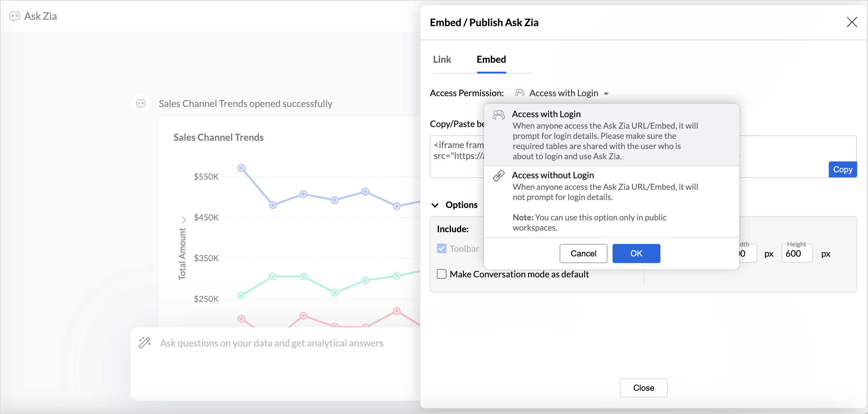This screenshot has height=414, width=868.
Task: Switch to the Link tab
Action: 442,60
